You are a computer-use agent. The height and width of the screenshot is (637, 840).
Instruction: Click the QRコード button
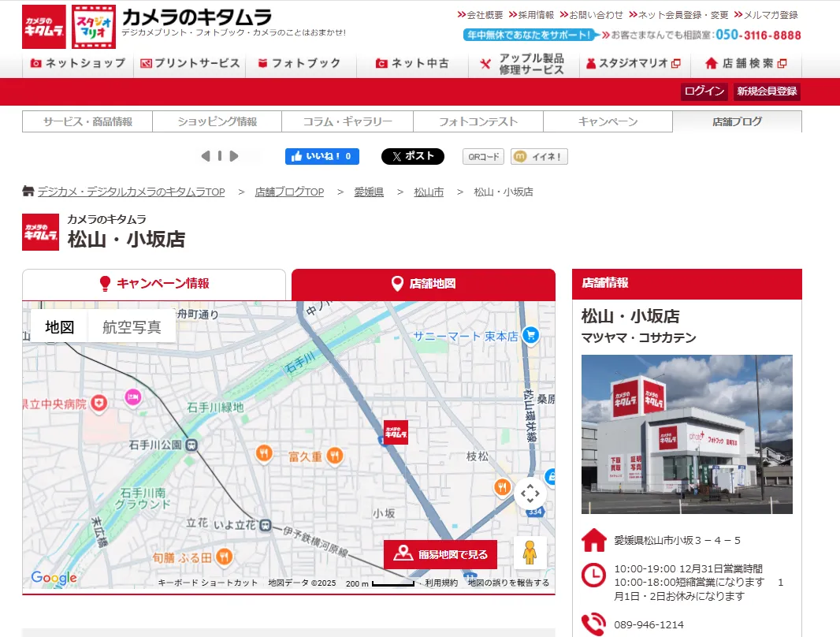point(484,156)
